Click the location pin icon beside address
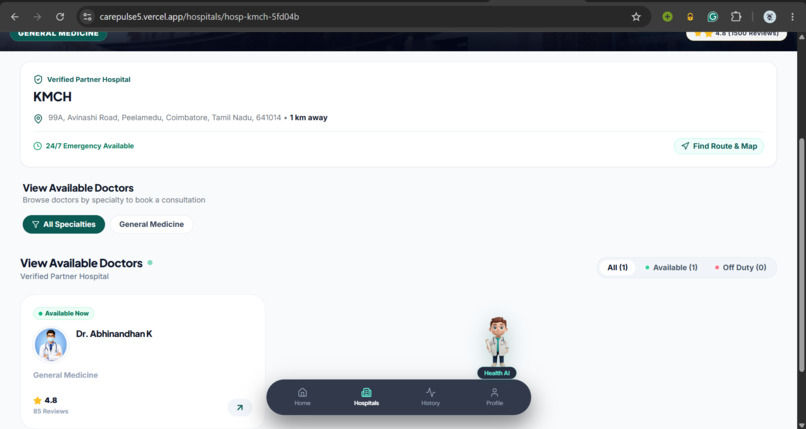This screenshot has width=806, height=429. 38,118
